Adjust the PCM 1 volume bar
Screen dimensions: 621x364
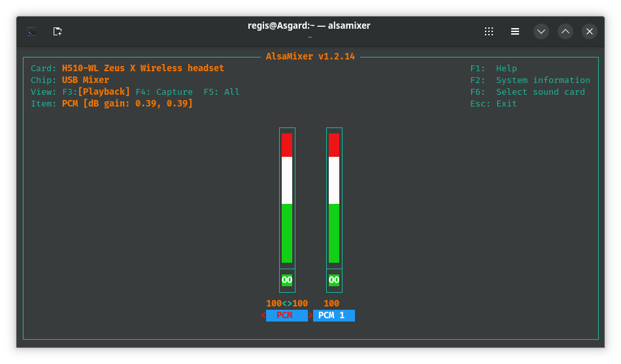334,198
